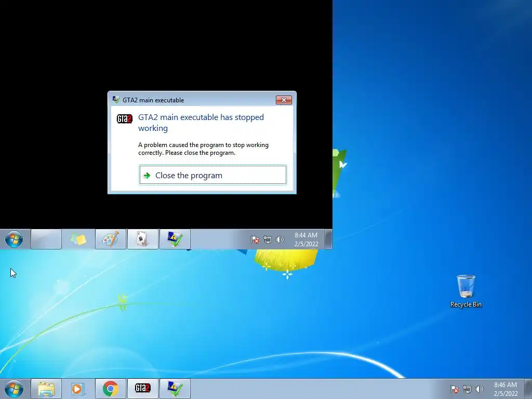Viewport: 532px width, 399px height.
Task: Click the warning checkmark icon in upper taskbar
Action: pos(175,239)
